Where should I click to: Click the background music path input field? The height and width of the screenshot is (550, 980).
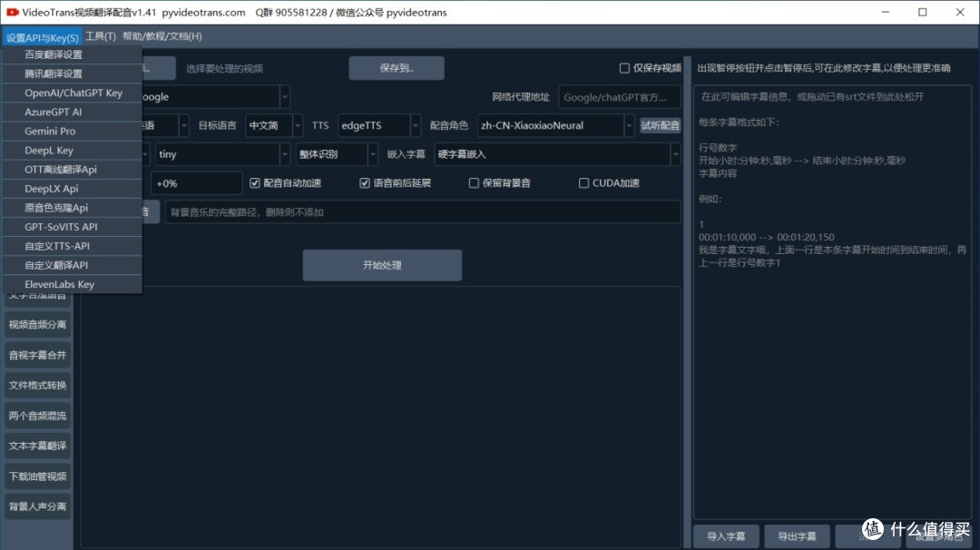(423, 211)
